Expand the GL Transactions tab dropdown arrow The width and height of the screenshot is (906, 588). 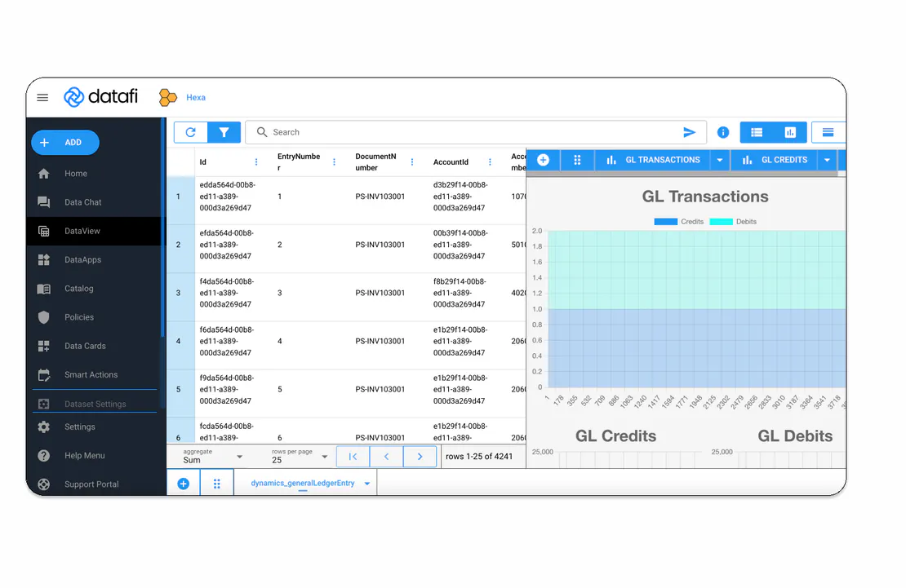(x=720, y=160)
